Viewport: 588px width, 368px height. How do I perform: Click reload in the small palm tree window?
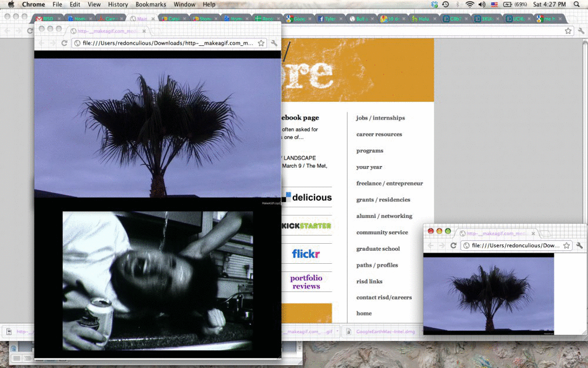coord(453,246)
